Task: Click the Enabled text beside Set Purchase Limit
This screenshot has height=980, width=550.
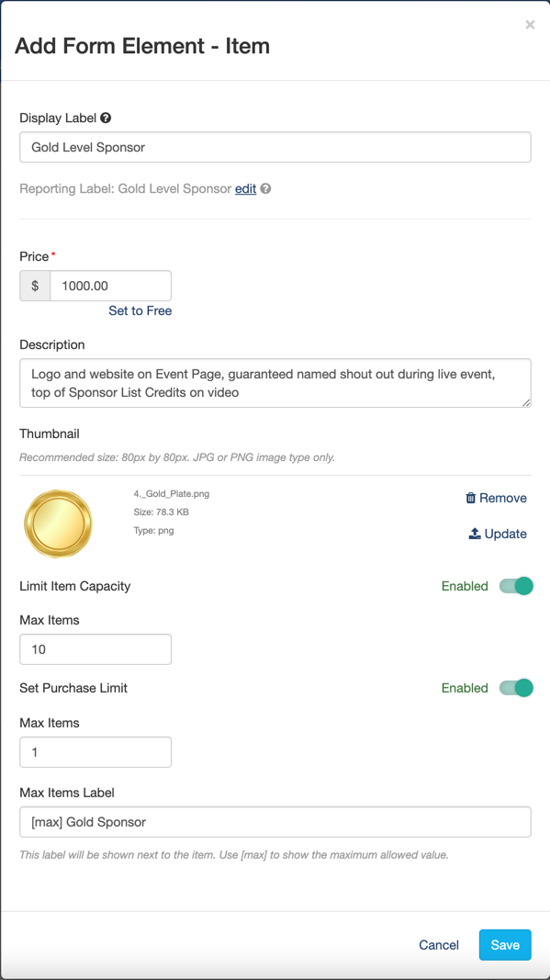Action: (x=465, y=688)
